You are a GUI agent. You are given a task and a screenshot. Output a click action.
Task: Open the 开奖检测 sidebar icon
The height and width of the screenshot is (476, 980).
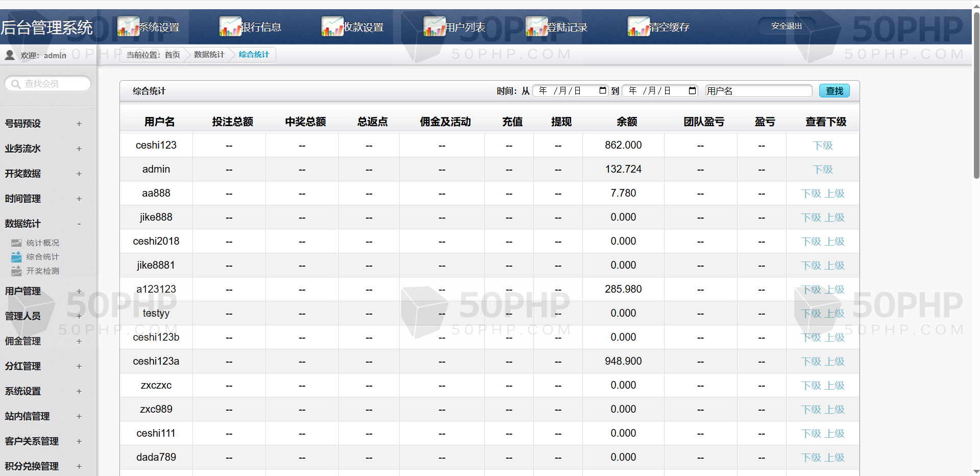tap(17, 271)
